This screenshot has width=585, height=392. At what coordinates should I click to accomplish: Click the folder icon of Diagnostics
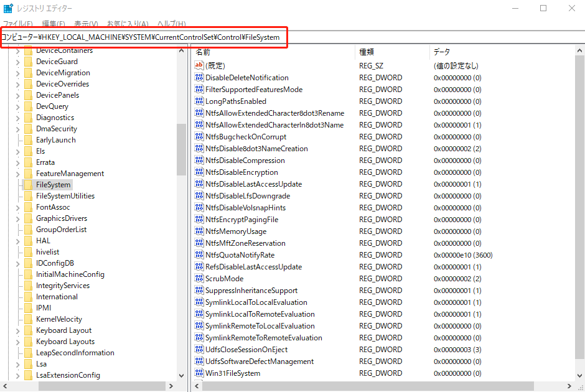point(29,118)
